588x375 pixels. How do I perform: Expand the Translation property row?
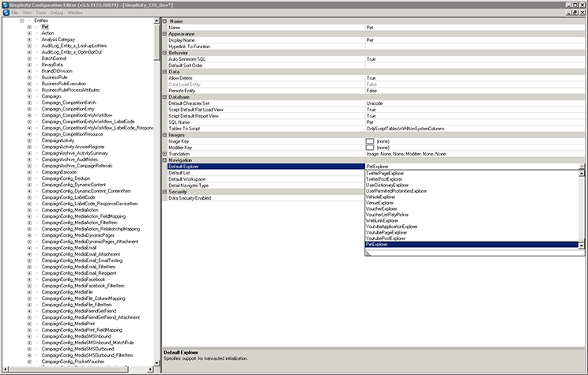coord(164,154)
